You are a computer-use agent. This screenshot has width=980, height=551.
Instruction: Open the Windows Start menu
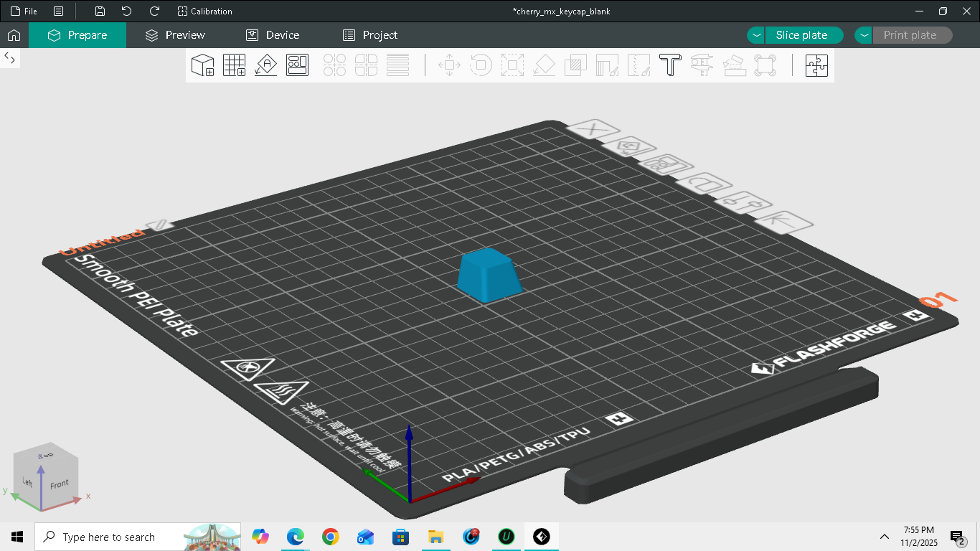pyautogui.click(x=17, y=537)
